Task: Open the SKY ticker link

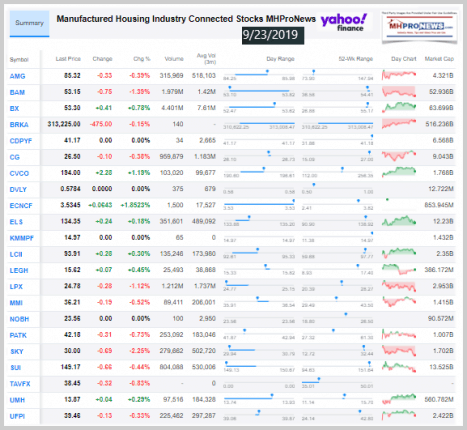Action: tap(17, 352)
